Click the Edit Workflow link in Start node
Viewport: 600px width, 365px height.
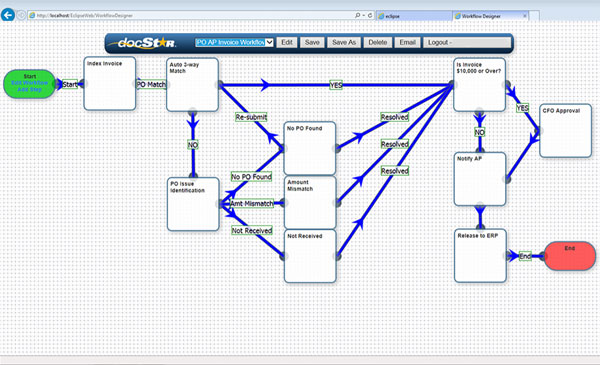[x=29, y=83]
